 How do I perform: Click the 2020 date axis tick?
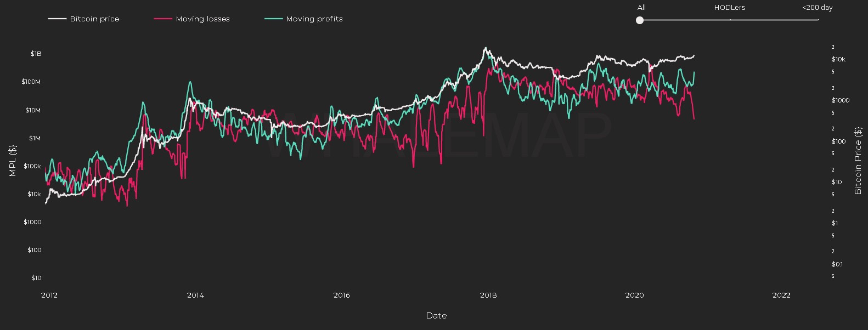click(634, 295)
